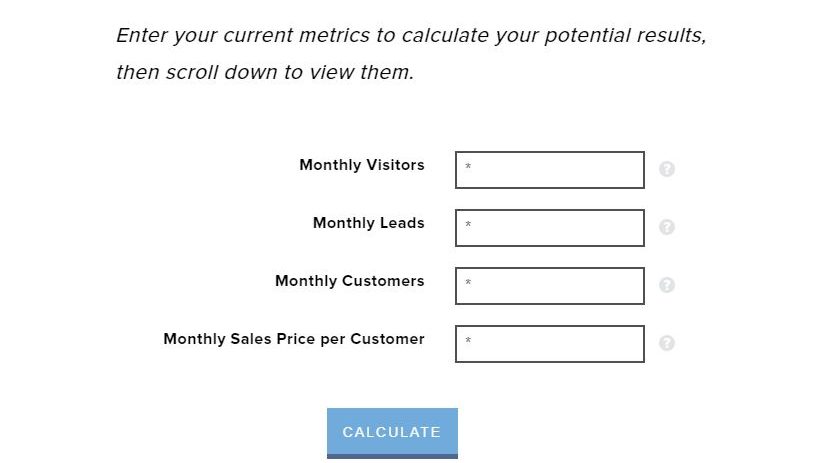Show help for Monthly Sales Price per Customer

[667, 343]
